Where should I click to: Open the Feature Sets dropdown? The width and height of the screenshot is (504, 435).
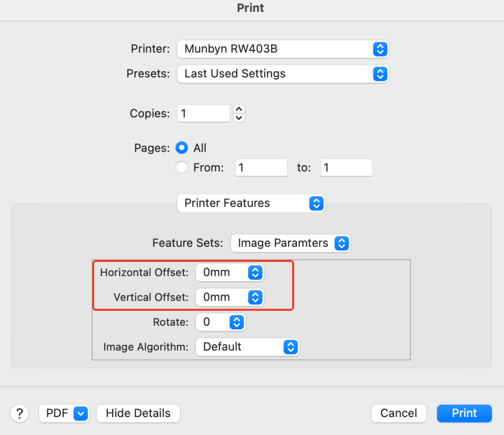pyautogui.click(x=290, y=243)
